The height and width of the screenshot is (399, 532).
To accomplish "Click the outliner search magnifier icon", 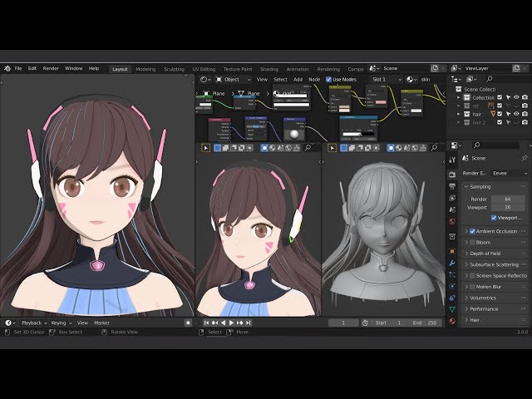I will (489, 79).
